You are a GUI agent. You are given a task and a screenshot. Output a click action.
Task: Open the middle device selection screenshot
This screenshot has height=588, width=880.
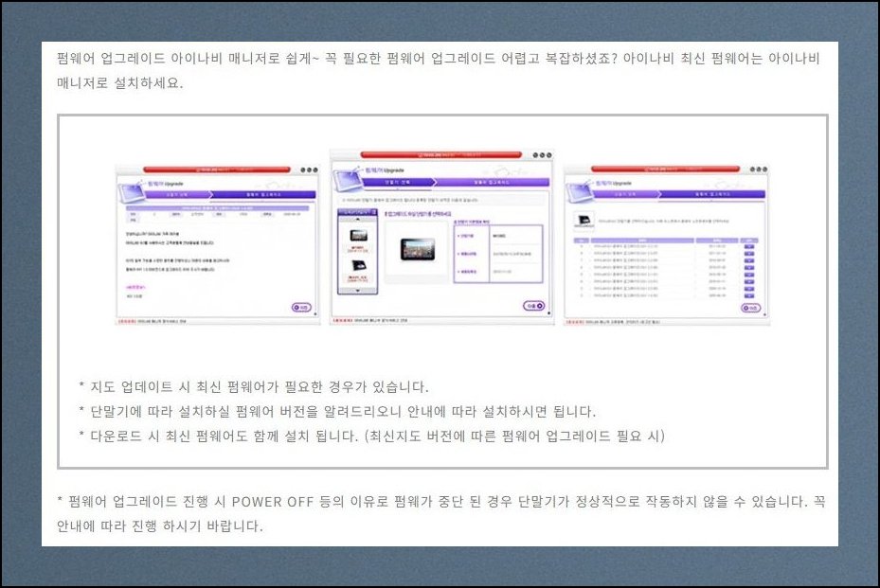(x=441, y=237)
